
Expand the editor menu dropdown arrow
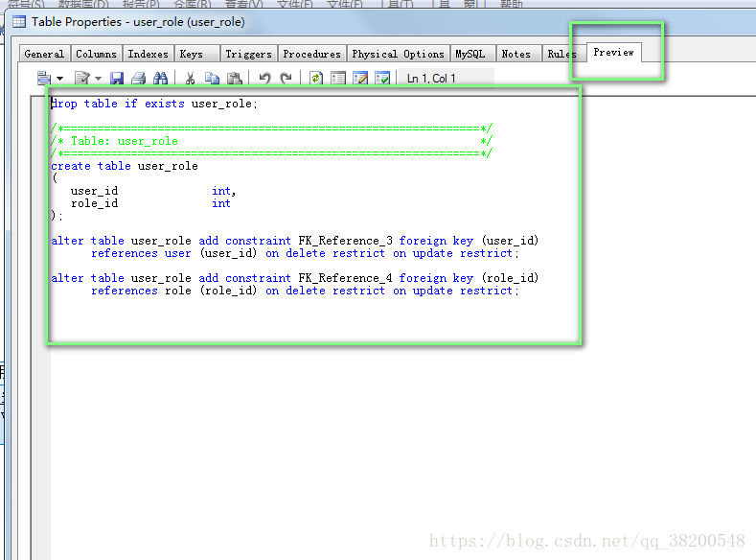coord(59,78)
